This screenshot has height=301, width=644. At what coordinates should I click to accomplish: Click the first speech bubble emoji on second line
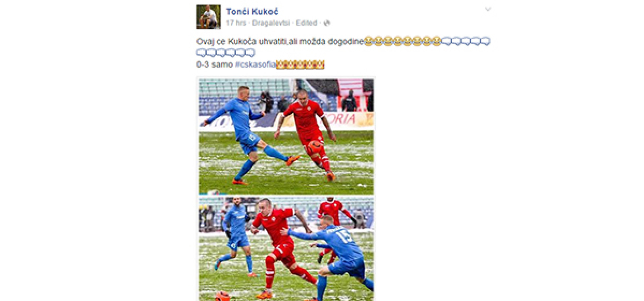201,53
